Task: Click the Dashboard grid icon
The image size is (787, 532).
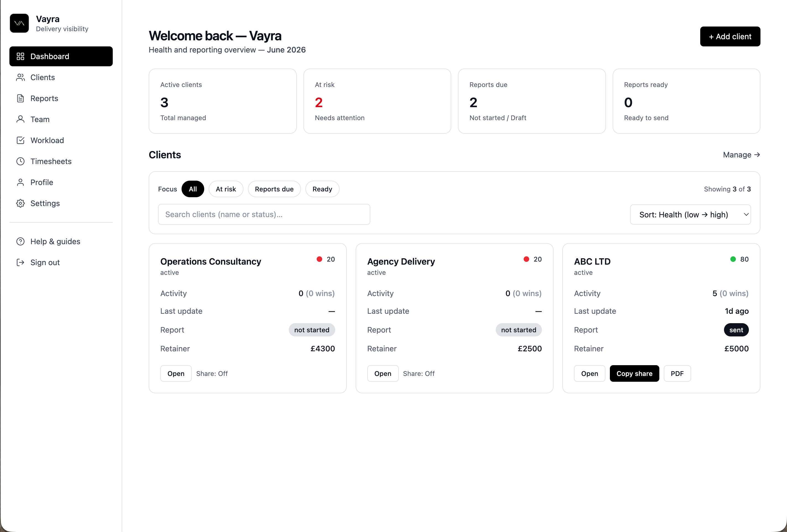Action: (20, 57)
